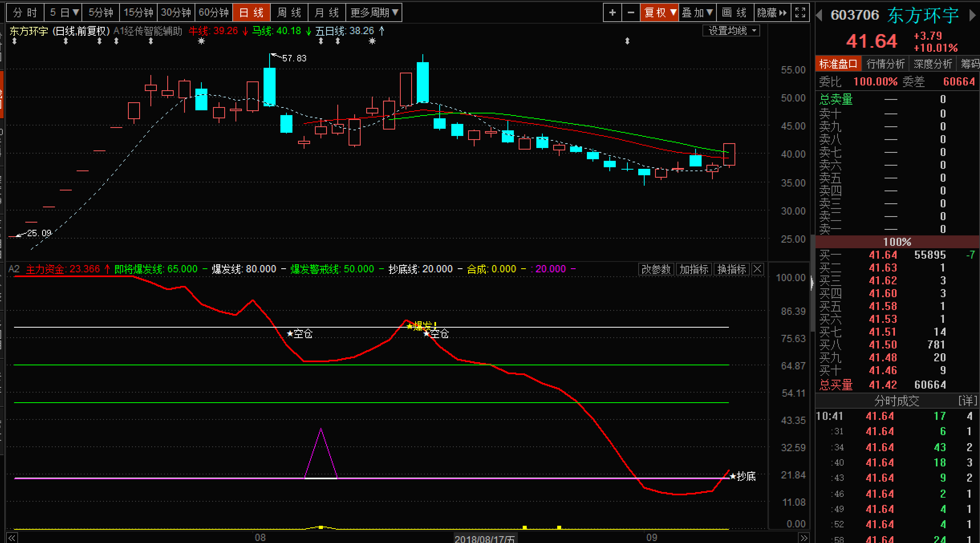Open the 5日 period dropdown

[x=64, y=13]
